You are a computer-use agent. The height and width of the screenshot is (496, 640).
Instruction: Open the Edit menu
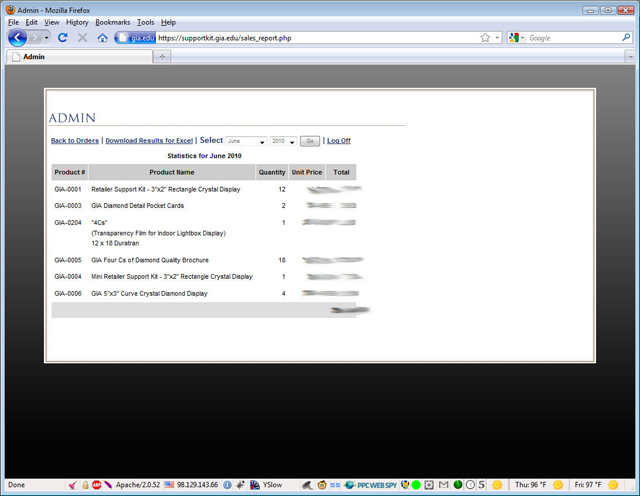point(31,22)
